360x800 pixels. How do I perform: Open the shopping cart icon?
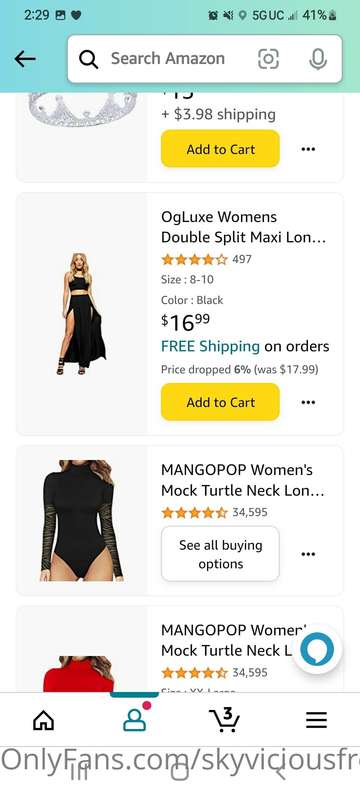(224, 719)
